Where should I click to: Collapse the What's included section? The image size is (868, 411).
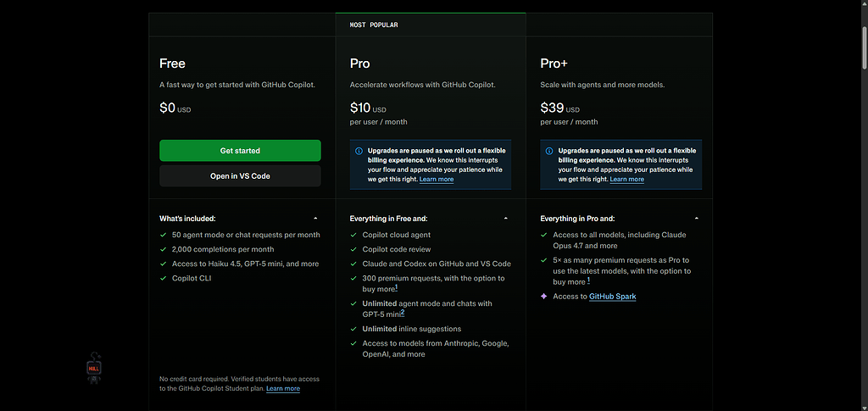[x=315, y=219]
